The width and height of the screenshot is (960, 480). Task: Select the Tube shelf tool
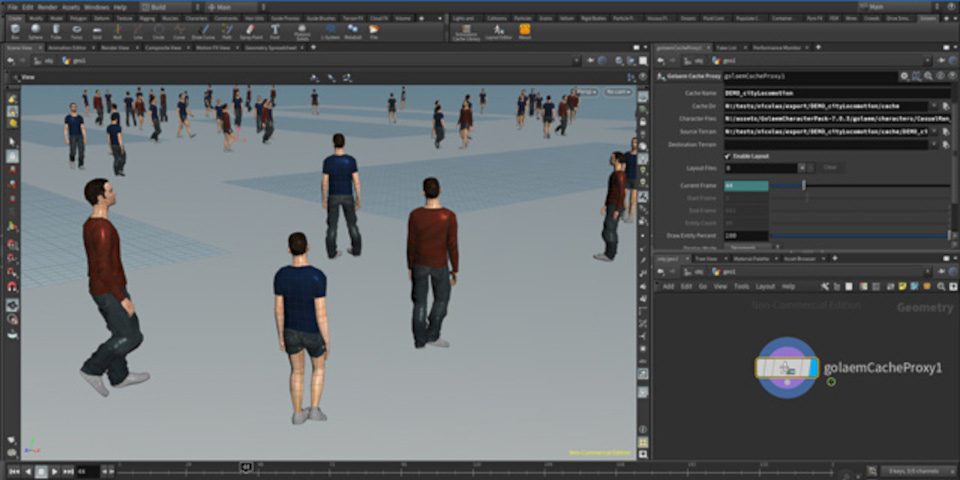click(x=56, y=31)
